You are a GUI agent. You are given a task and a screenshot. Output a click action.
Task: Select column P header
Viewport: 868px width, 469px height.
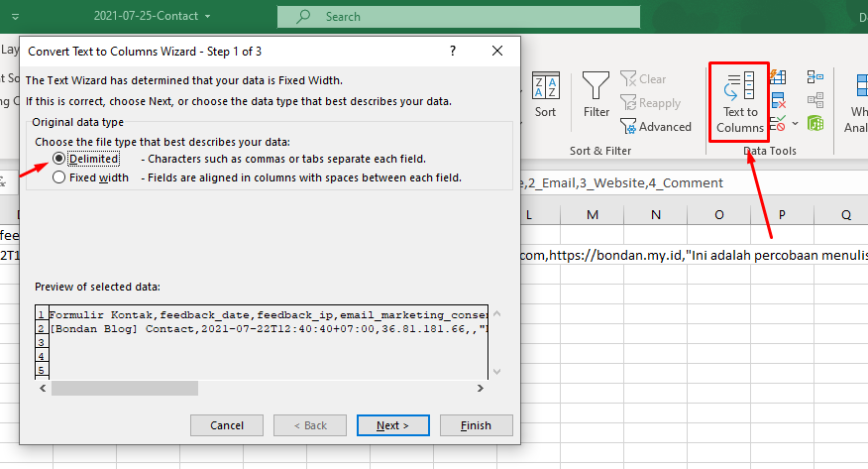click(782, 215)
